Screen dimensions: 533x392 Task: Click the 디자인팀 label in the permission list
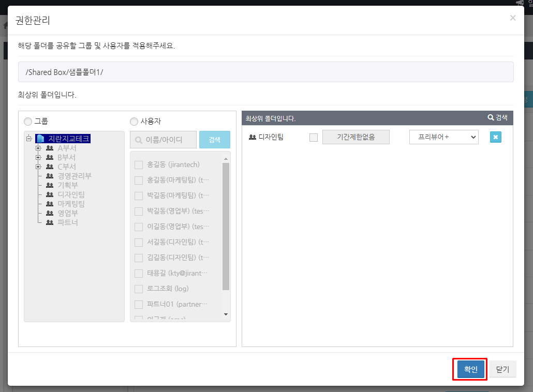pyautogui.click(x=271, y=137)
